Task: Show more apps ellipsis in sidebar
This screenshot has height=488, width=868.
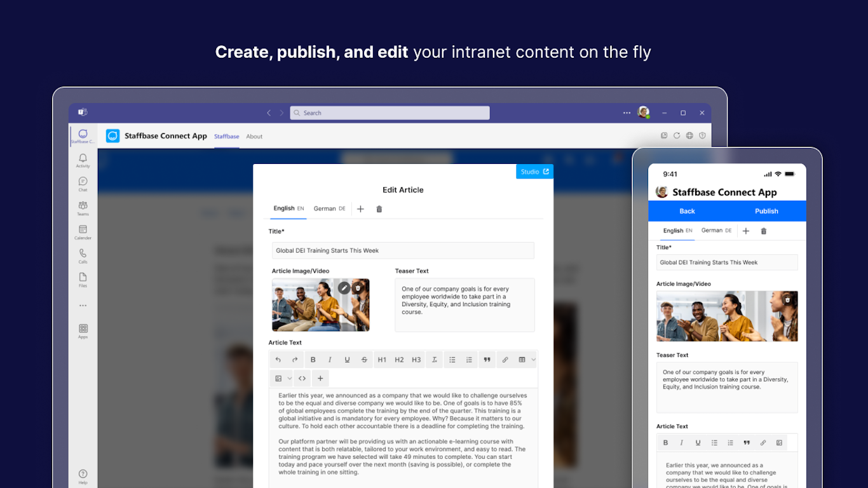Action: (x=83, y=306)
